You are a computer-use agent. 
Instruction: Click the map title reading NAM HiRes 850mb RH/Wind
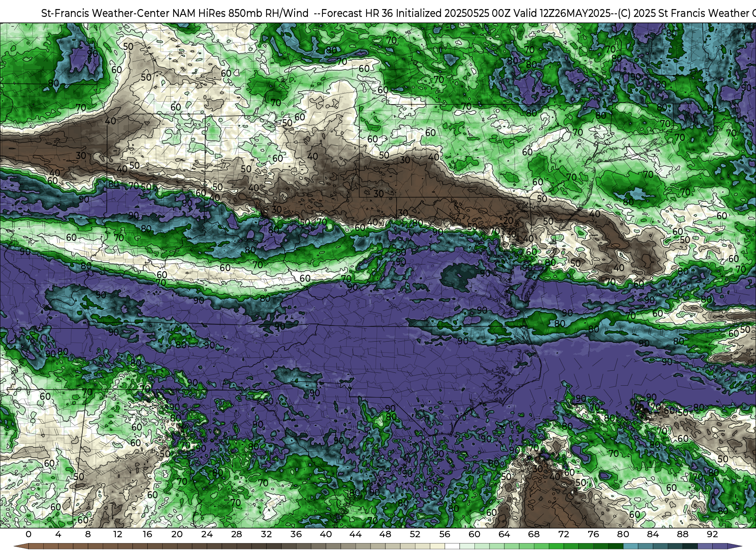coord(240,13)
